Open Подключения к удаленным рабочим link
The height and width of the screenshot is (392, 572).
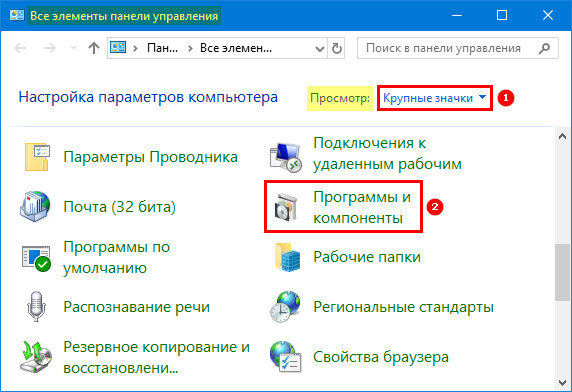click(387, 154)
